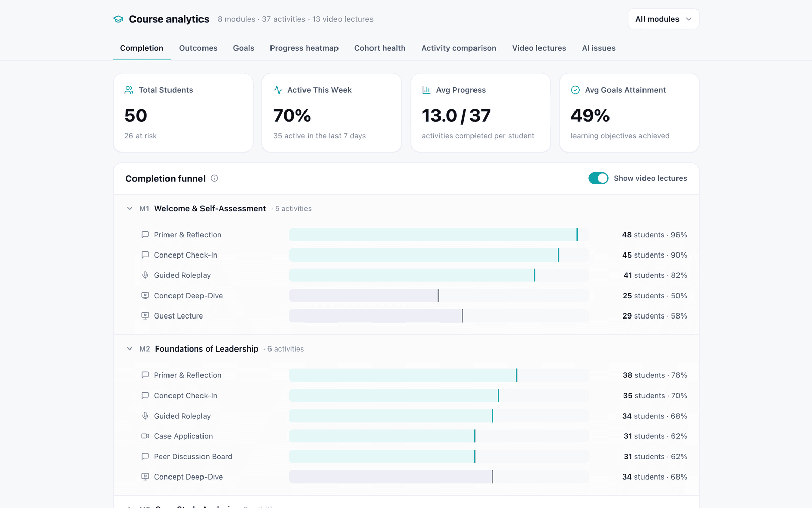Image resolution: width=812 pixels, height=508 pixels.
Task: Click the Avg Goals Attainment checkmark icon
Action: pos(575,90)
